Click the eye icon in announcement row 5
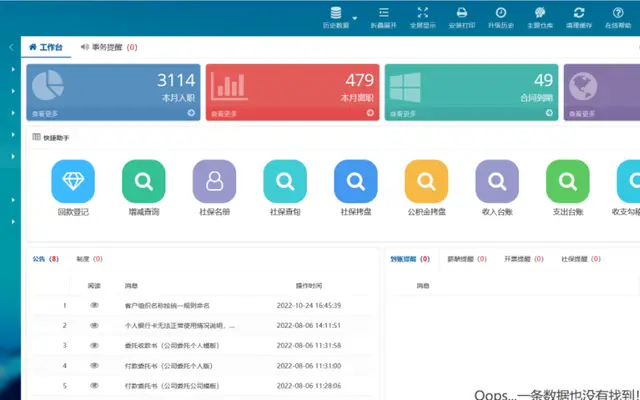The image size is (640, 400). tap(94, 385)
